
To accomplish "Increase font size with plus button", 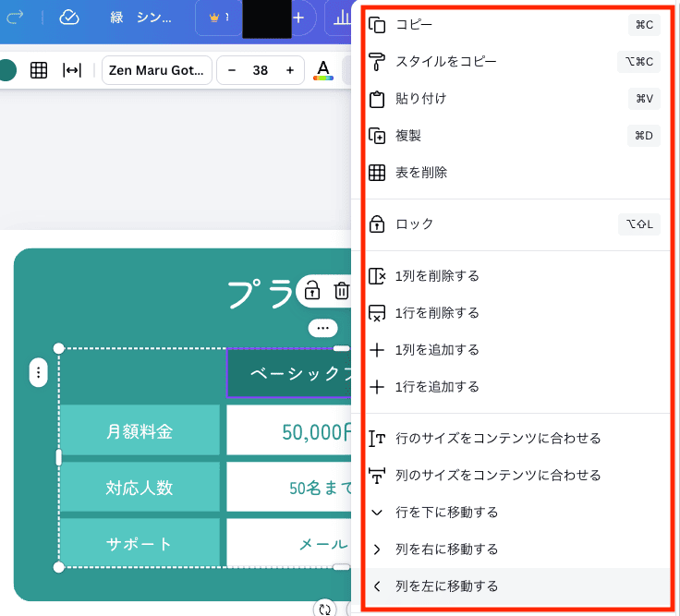I will click(290, 70).
